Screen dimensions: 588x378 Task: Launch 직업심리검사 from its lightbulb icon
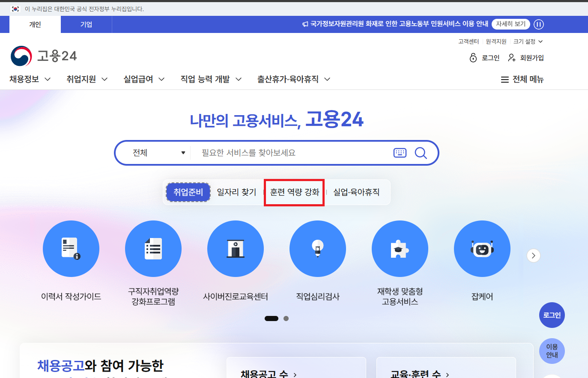pyautogui.click(x=318, y=248)
